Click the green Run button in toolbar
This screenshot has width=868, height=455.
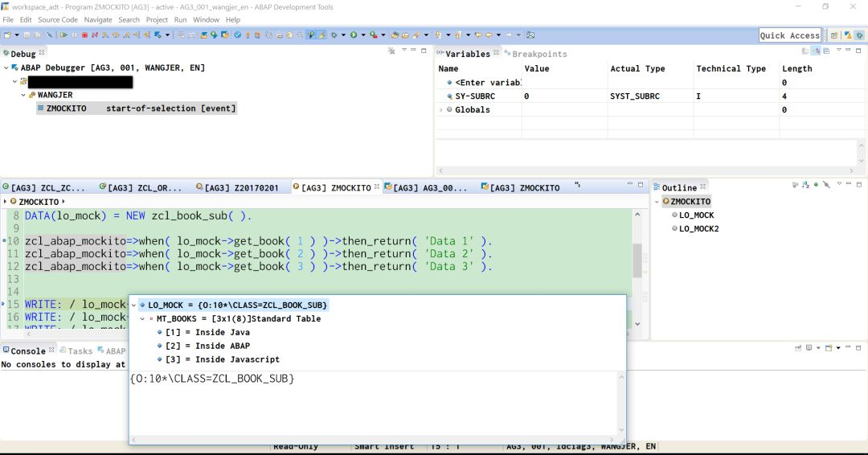[353, 35]
